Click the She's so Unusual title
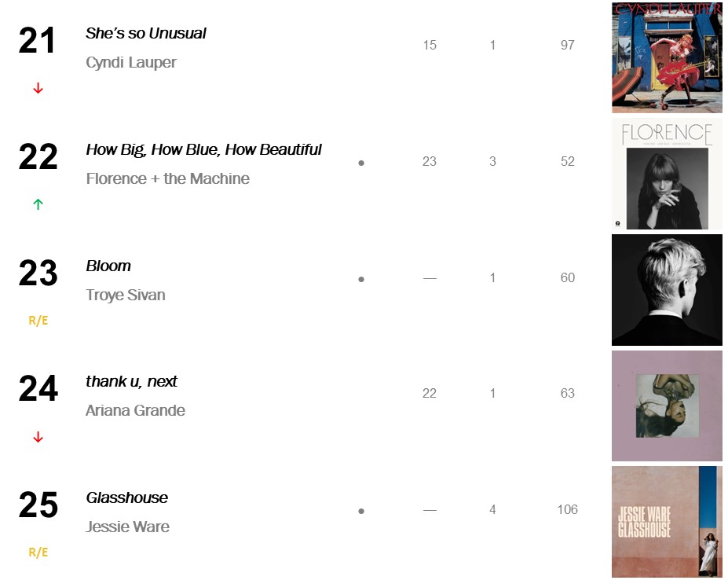 tap(146, 33)
